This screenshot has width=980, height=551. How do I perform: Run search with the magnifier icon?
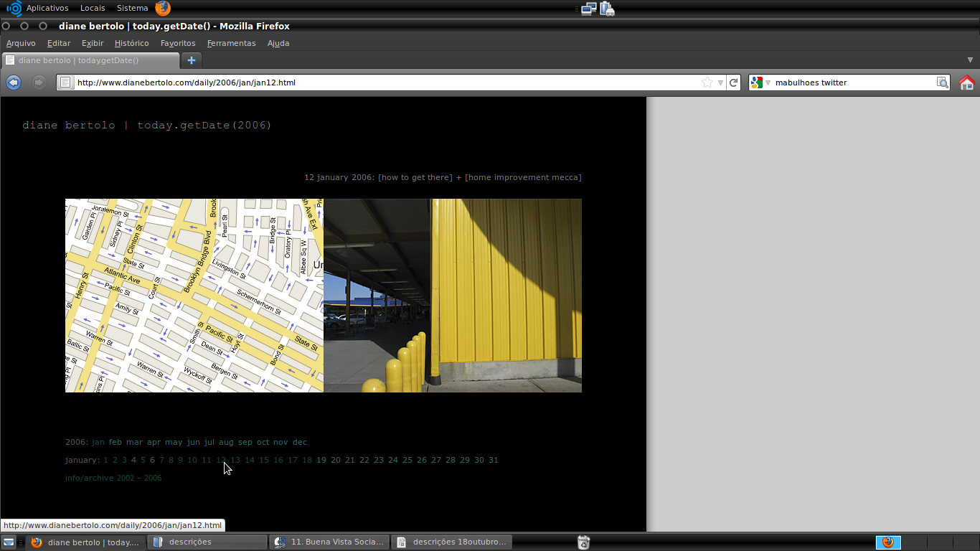[x=943, y=83]
